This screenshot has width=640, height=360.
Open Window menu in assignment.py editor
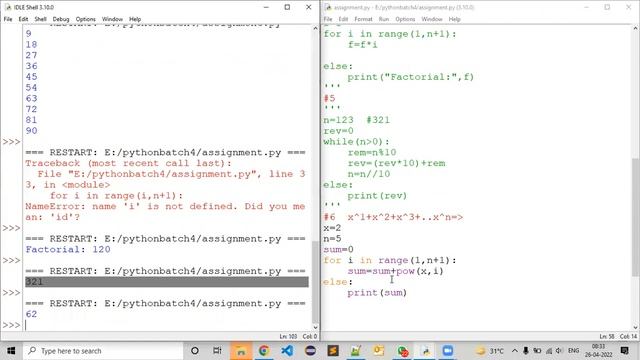(x=432, y=19)
